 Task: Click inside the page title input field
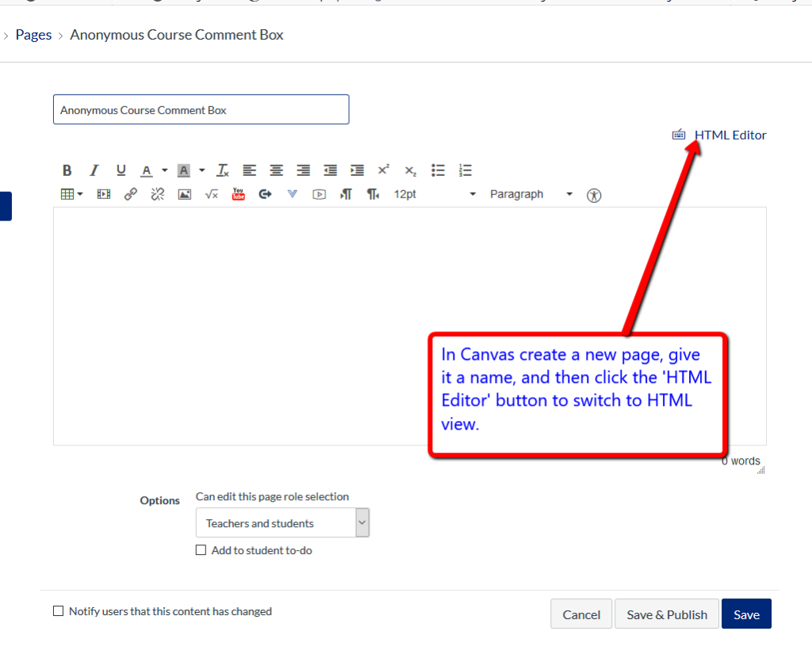pyautogui.click(x=201, y=109)
